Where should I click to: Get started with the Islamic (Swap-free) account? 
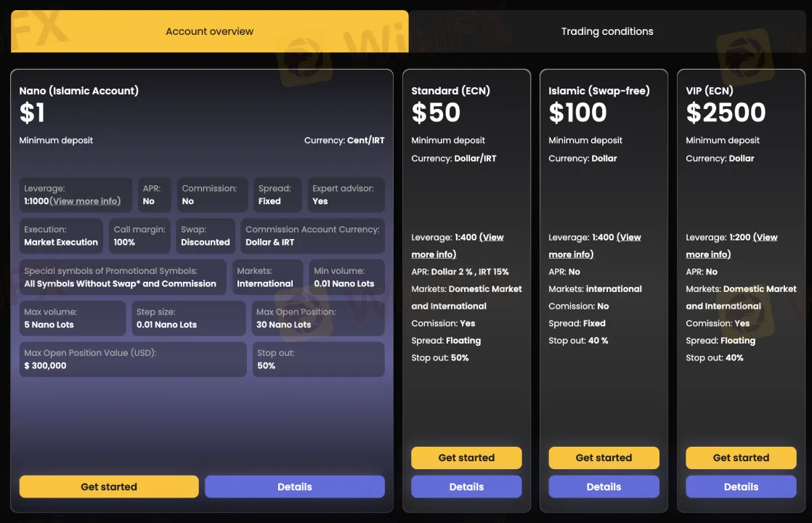point(604,458)
